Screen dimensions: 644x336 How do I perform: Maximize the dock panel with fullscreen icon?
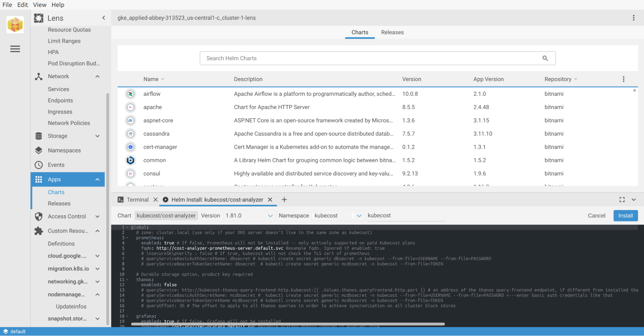point(622,200)
